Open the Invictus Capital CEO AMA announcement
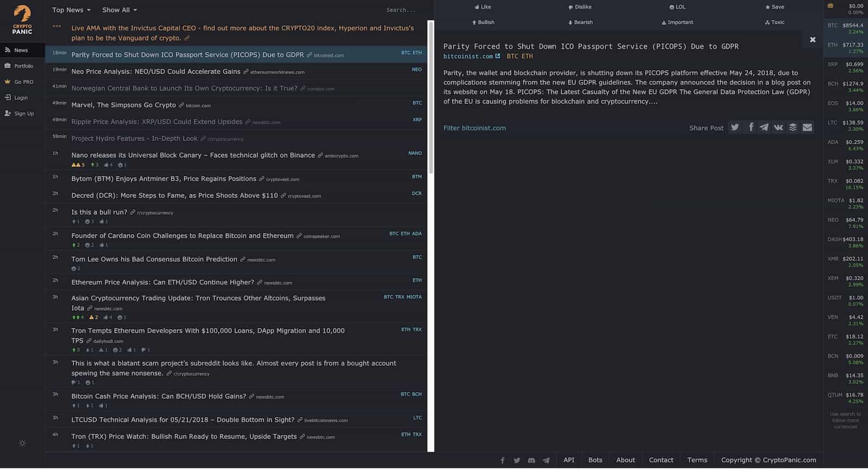 [242, 33]
